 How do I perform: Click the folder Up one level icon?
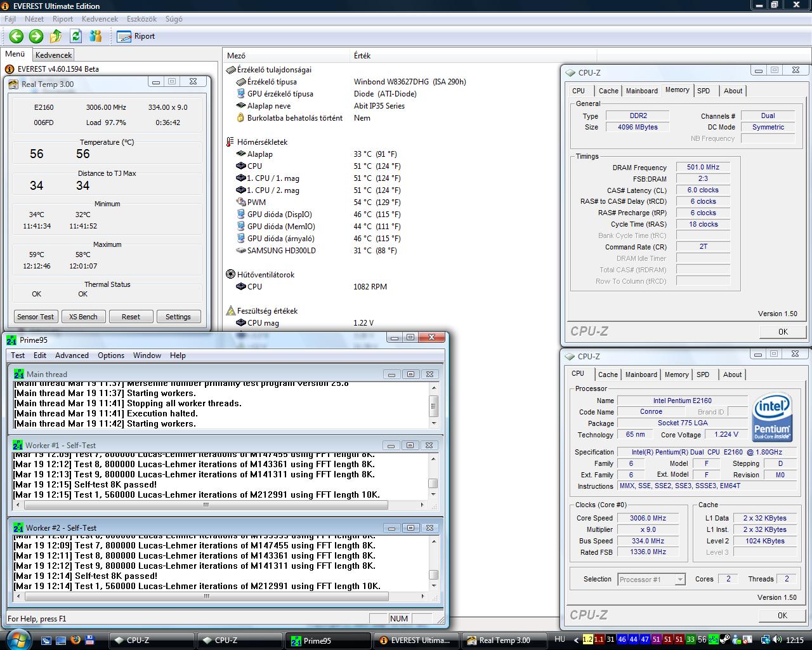56,36
